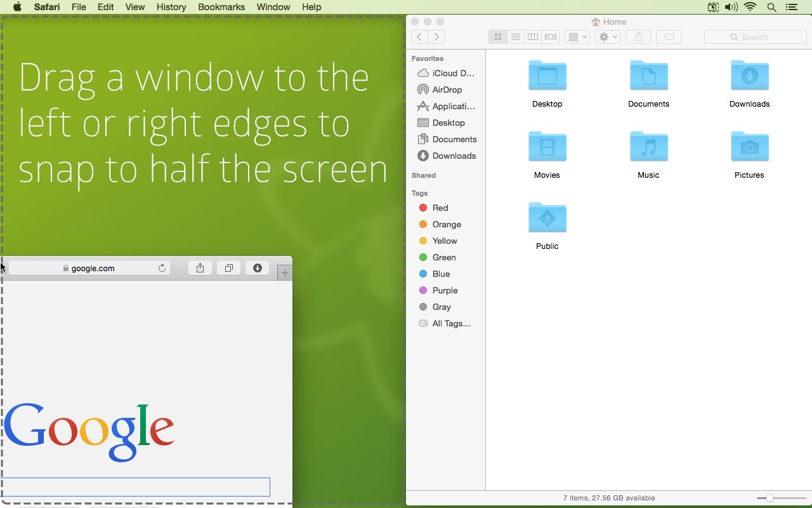Switch Finder to list view
Viewport: 812px width, 508px height.
[516, 37]
